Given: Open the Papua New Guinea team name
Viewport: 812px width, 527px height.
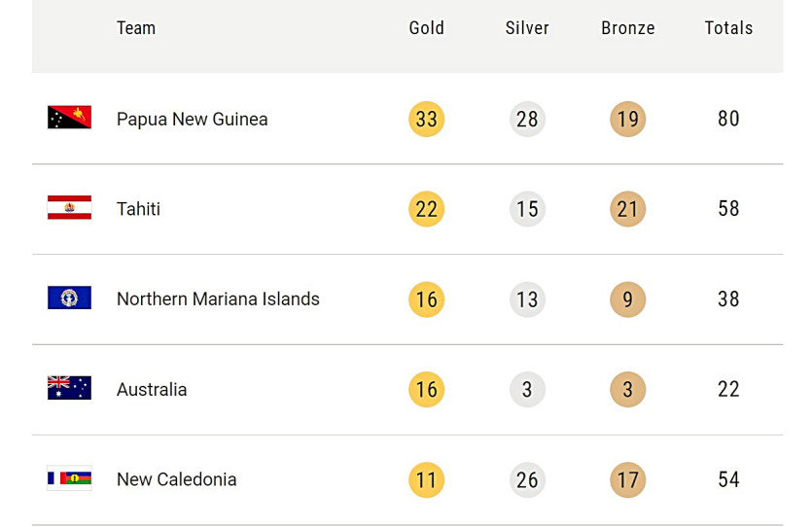Looking at the screenshot, I should coord(192,119).
